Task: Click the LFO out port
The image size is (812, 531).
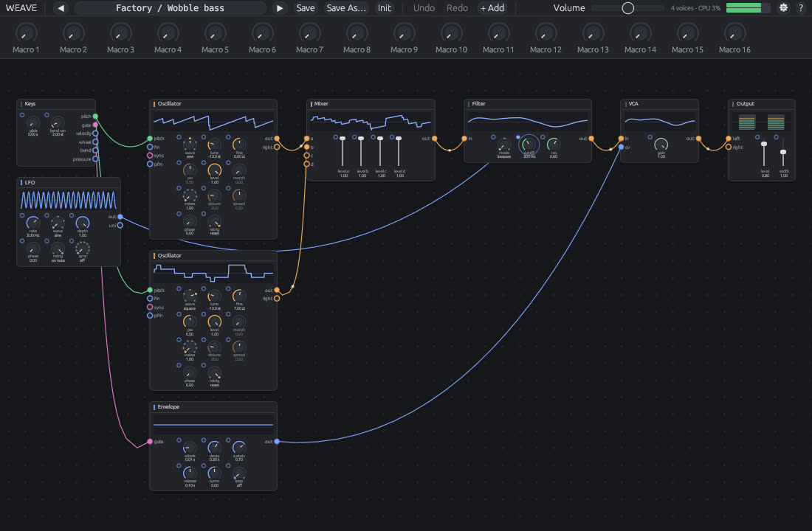Action: [x=120, y=217]
